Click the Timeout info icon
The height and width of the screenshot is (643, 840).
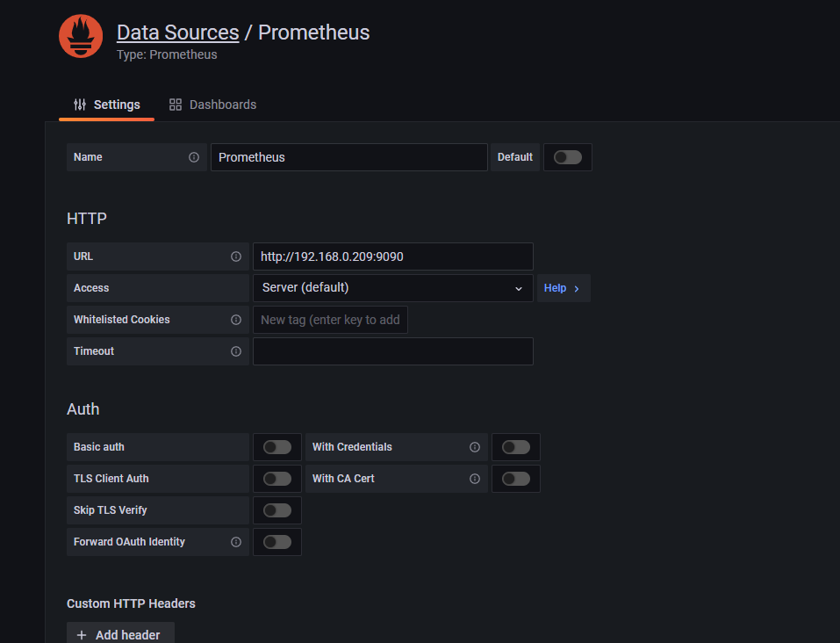pos(236,351)
